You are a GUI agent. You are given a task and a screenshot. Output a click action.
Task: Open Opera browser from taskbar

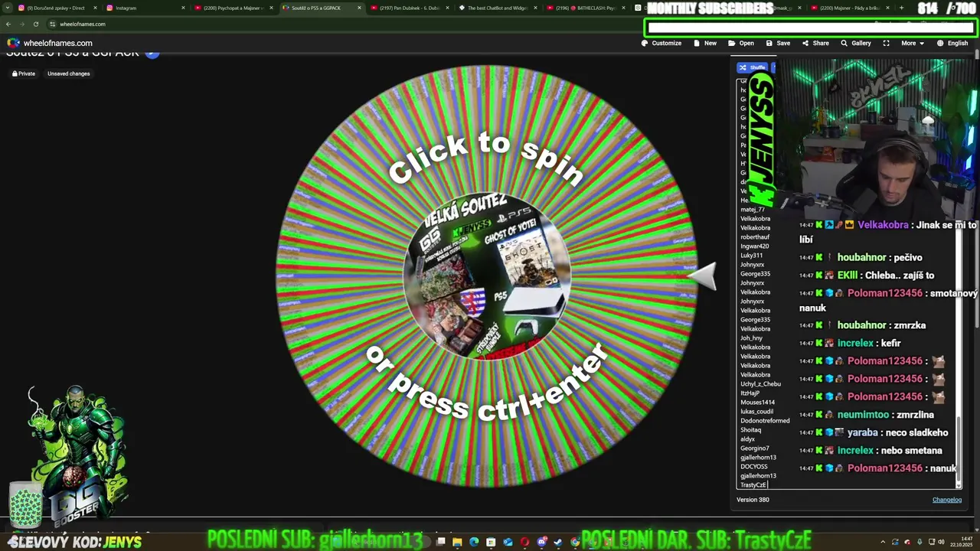[524, 542]
